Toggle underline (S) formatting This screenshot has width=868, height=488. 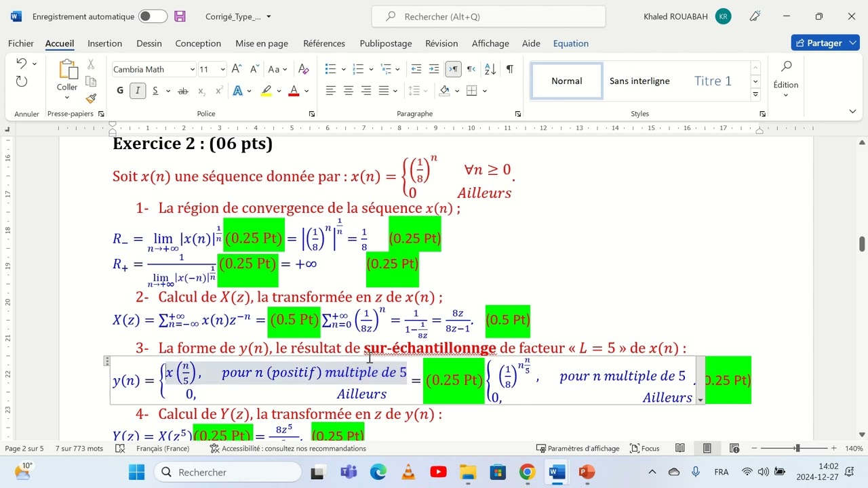(155, 91)
